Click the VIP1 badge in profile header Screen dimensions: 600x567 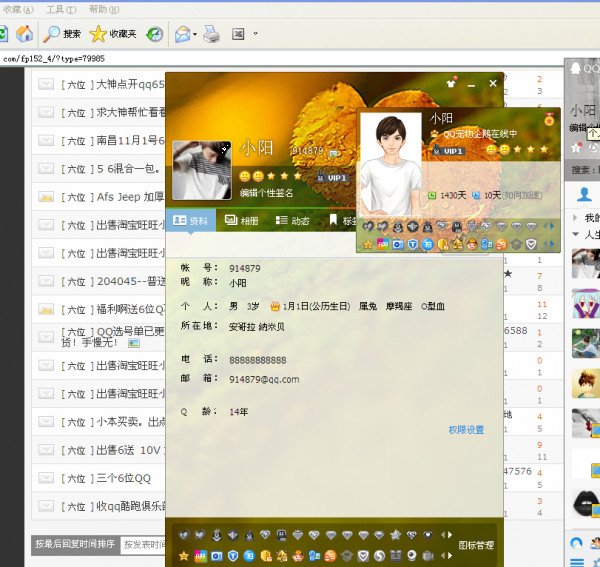[x=332, y=178]
